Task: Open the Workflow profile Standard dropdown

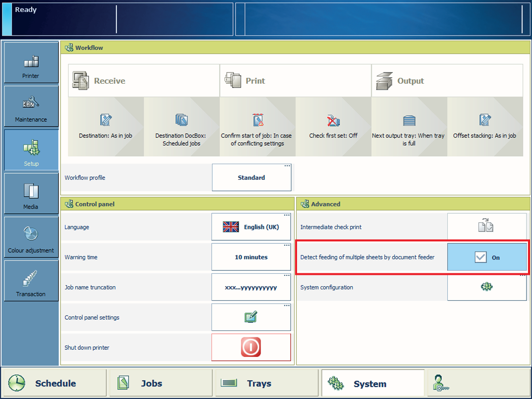Action: coord(251,178)
